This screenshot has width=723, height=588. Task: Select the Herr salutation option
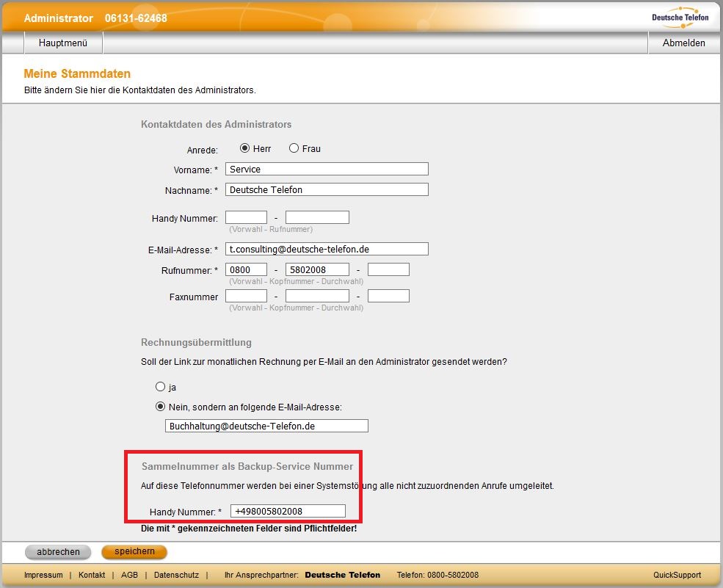coord(245,148)
